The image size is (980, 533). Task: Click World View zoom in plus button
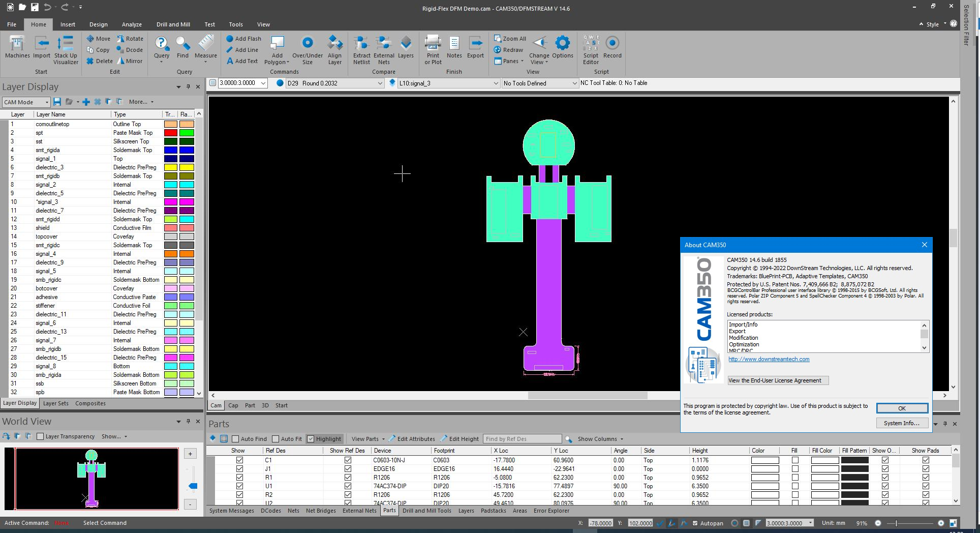pos(190,454)
